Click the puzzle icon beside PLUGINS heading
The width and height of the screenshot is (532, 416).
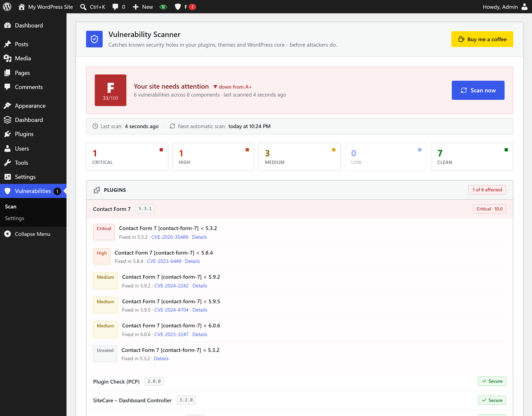pyautogui.click(x=97, y=190)
